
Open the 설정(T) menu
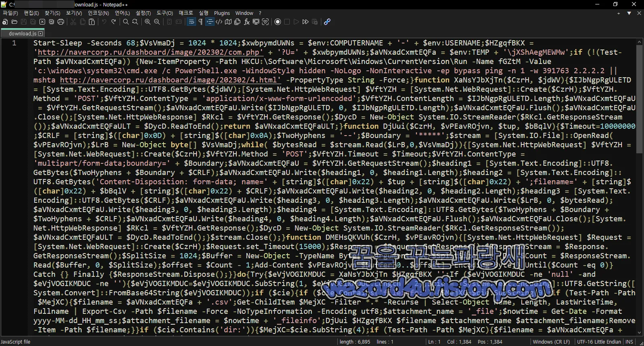143,13
